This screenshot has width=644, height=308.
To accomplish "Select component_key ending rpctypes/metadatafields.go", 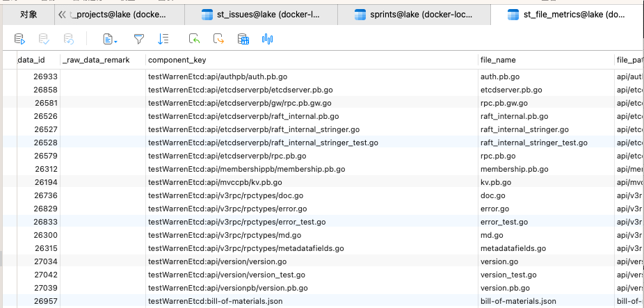I will point(312,248).
